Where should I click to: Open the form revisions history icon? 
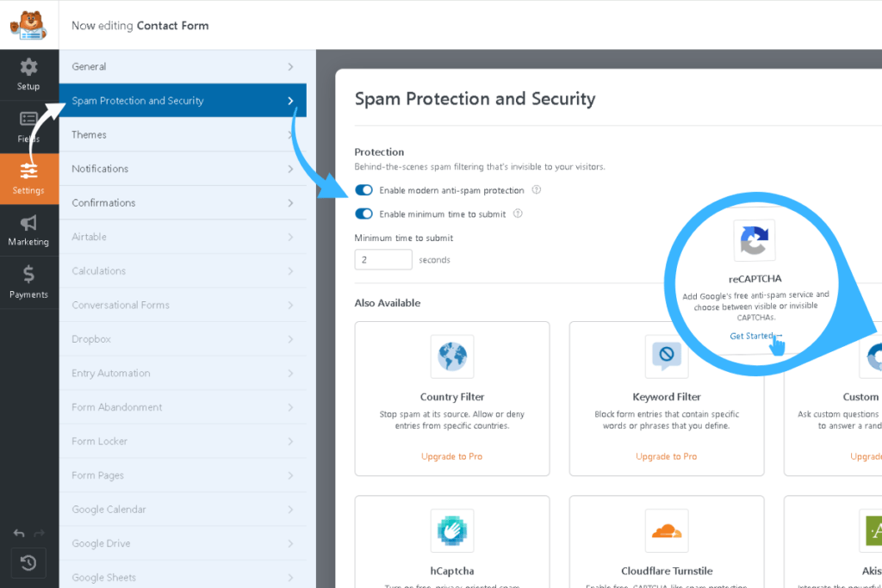[28, 563]
